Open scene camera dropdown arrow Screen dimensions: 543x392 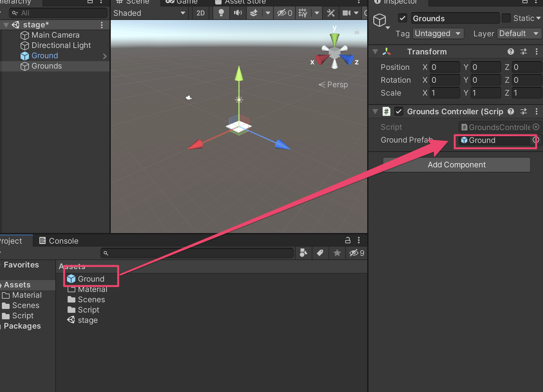click(x=357, y=13)
